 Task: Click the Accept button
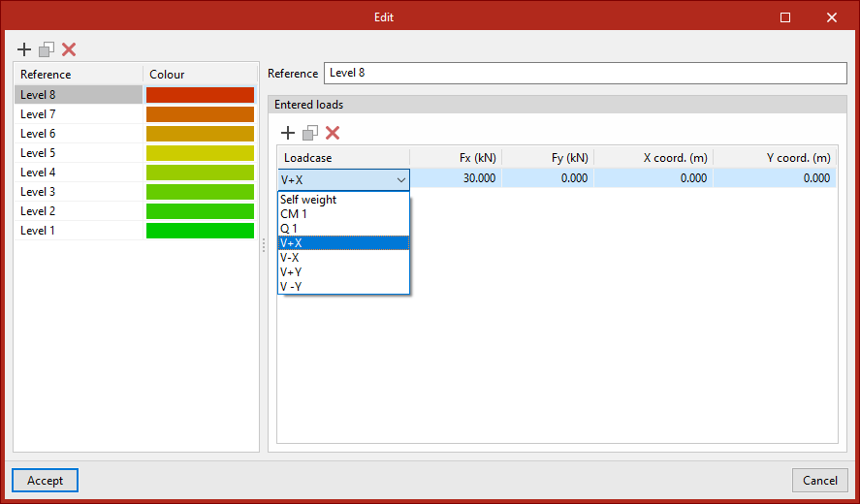[x=45, y=481]
